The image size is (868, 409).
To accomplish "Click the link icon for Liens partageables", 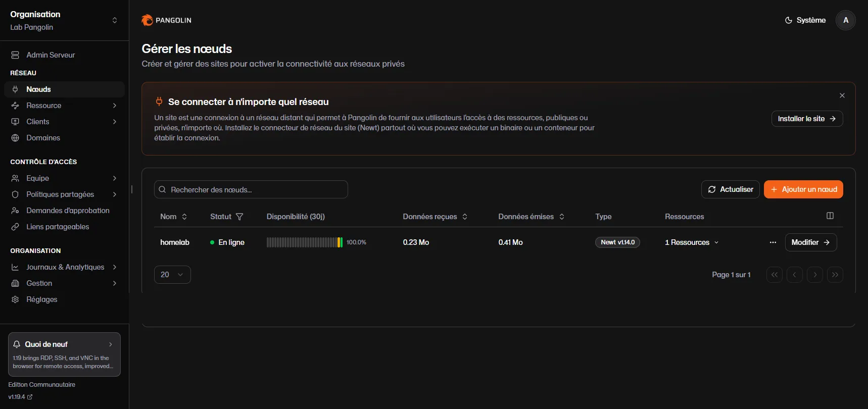I will (x=15, y=227).
